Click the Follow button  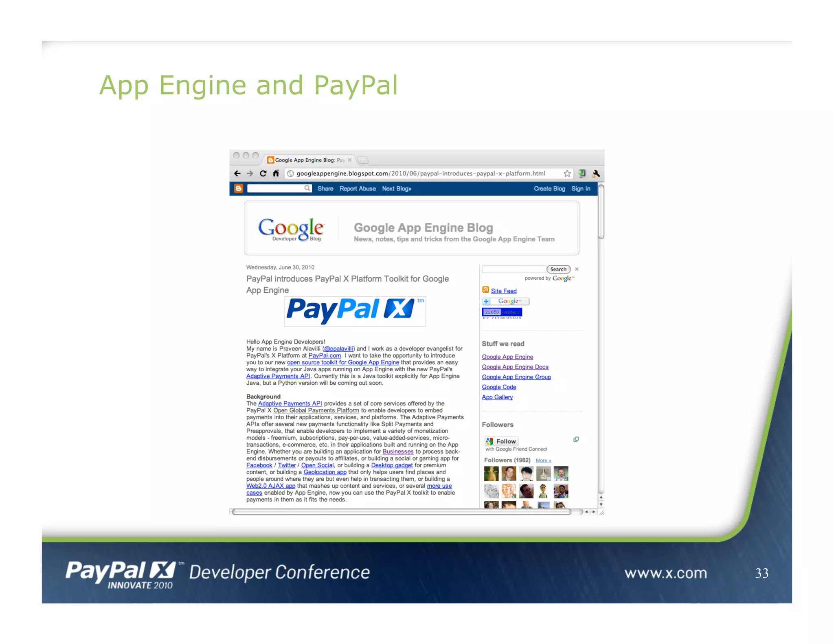[x=501, y=441]
